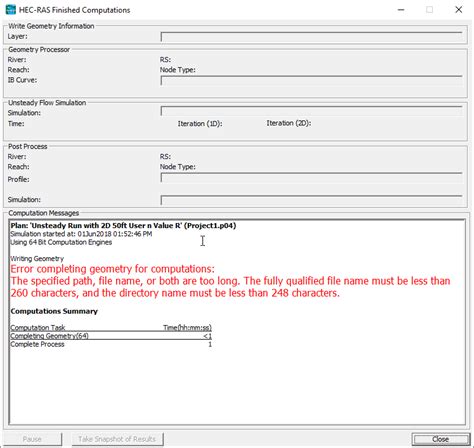Click the 'Complete Process' row
This screenshot has width=474, height=448.
tap(111, 344)
